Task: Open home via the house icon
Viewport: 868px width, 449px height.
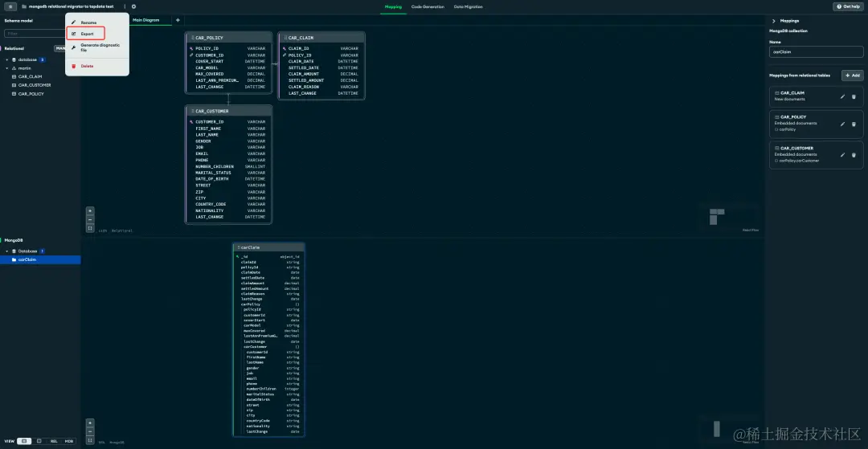Action: coord(11,6)
